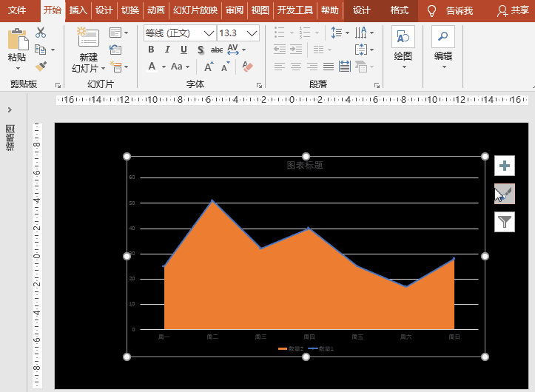535x392 pixels.
Task: Select the Format Painter brush
Action: 41,66
